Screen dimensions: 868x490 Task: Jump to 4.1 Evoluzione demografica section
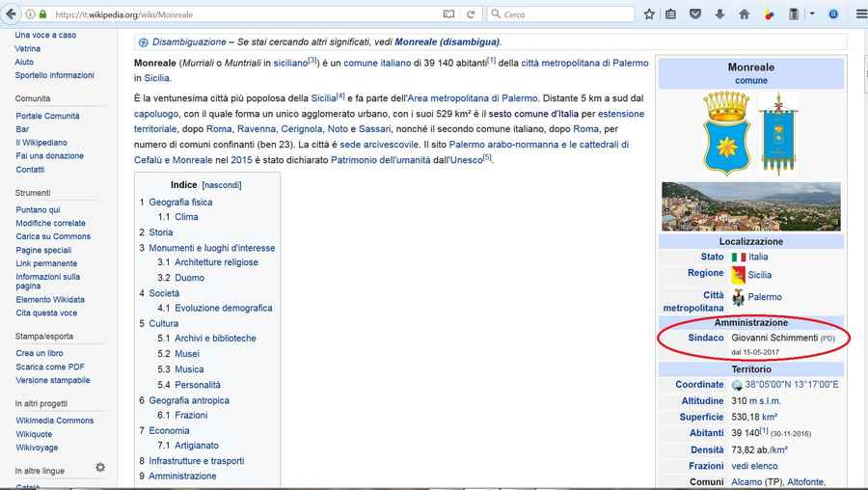(x=215, y=309)
